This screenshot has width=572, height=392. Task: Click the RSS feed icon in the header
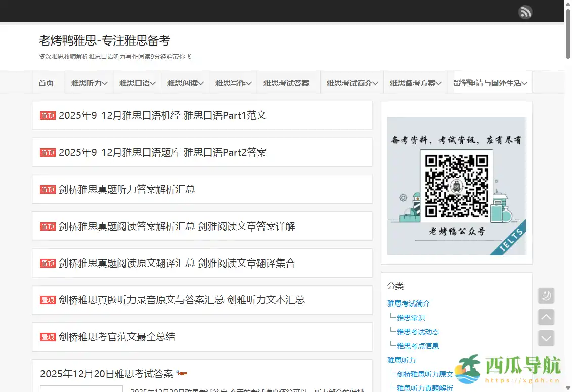point(525,11)
